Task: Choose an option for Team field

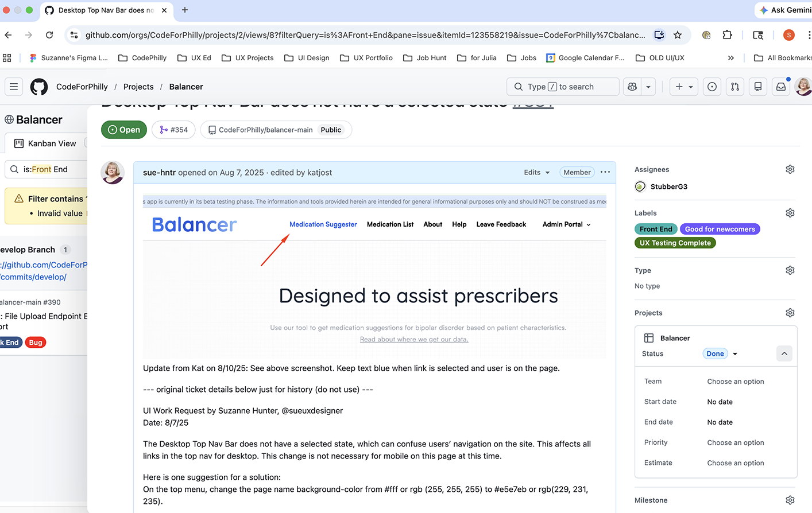Action: point(736,382)
